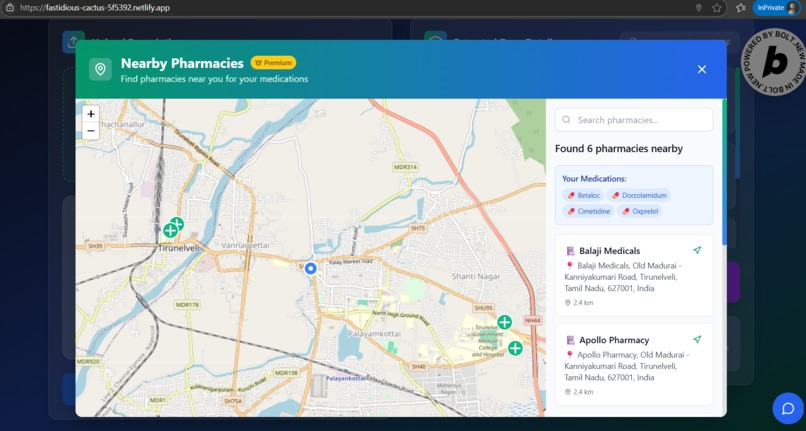Screen dimensions: 806x431
Task: Open the Apollo Pharmacy title
Action: tap(614, 340)
